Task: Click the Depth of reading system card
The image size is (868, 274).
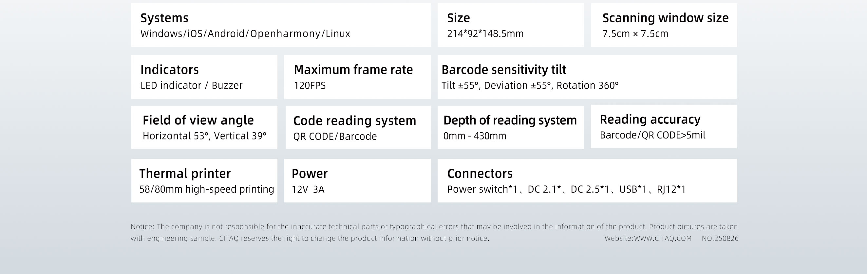Action: [510, 127]
